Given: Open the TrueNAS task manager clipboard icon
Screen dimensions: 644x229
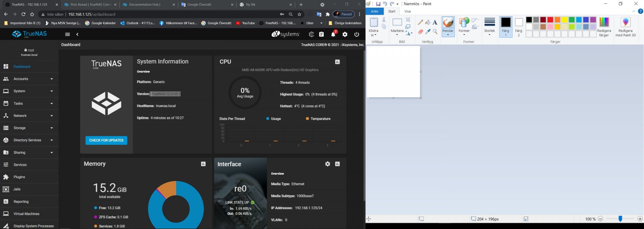Looking at the screenshot, I should pos(321,34).
